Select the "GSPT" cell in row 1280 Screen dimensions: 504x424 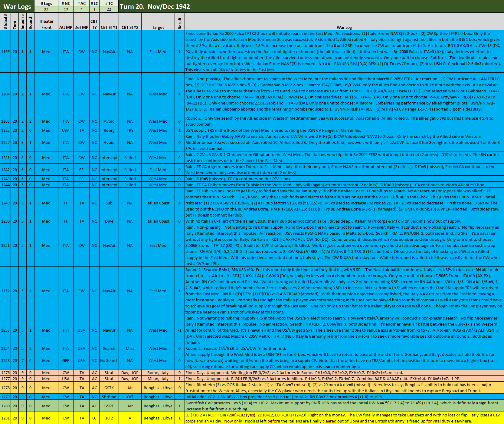point(109,406)
